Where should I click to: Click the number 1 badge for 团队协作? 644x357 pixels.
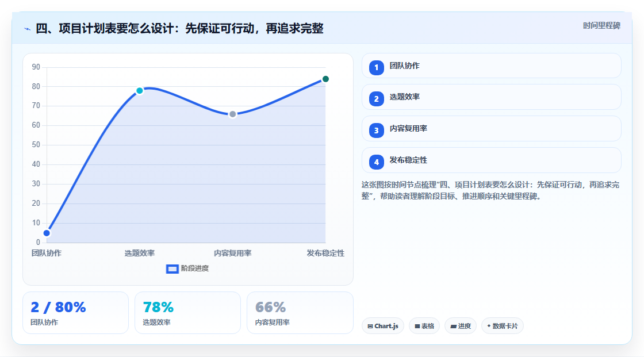pos(376,68)
